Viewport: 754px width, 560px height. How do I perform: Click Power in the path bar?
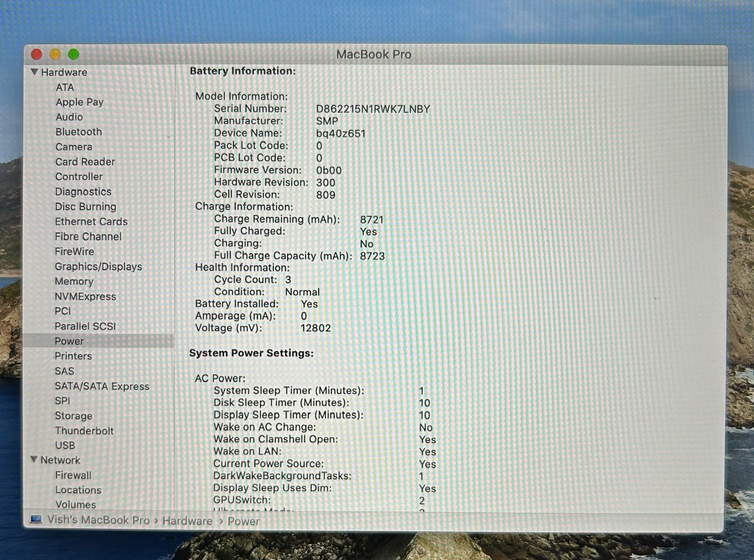pyautogui.click(x=243, y=521)
